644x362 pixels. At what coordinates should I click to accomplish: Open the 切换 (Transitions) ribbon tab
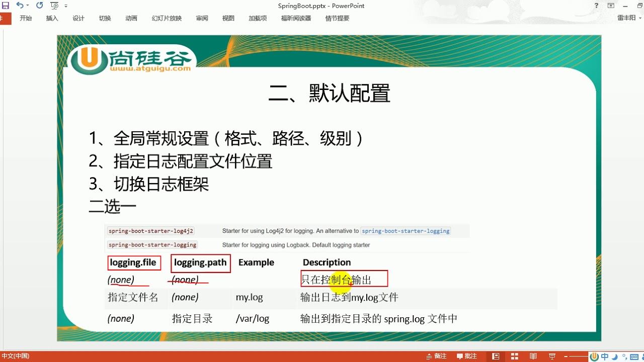tap(105, 18)
